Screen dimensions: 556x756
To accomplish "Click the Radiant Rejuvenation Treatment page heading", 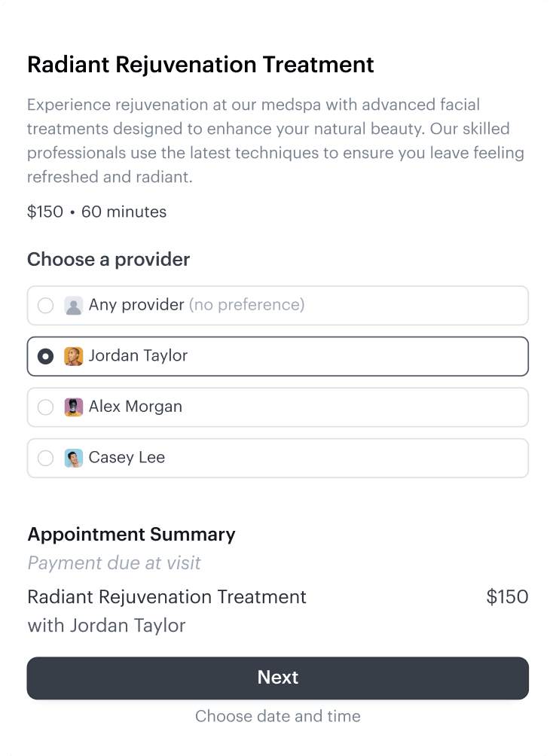I will tap(200, 65).
